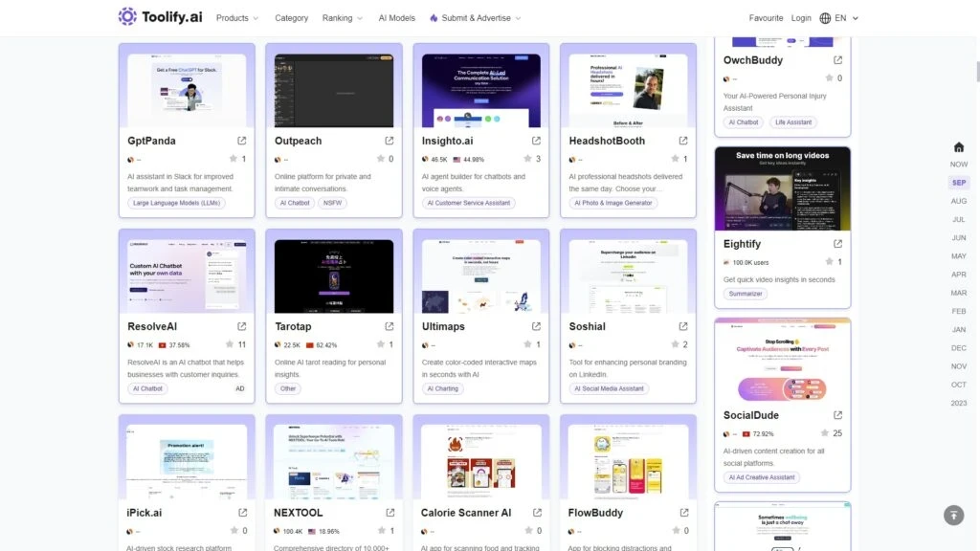Jump to JAN in timeline
980x551 pixels.
point(958,329)
